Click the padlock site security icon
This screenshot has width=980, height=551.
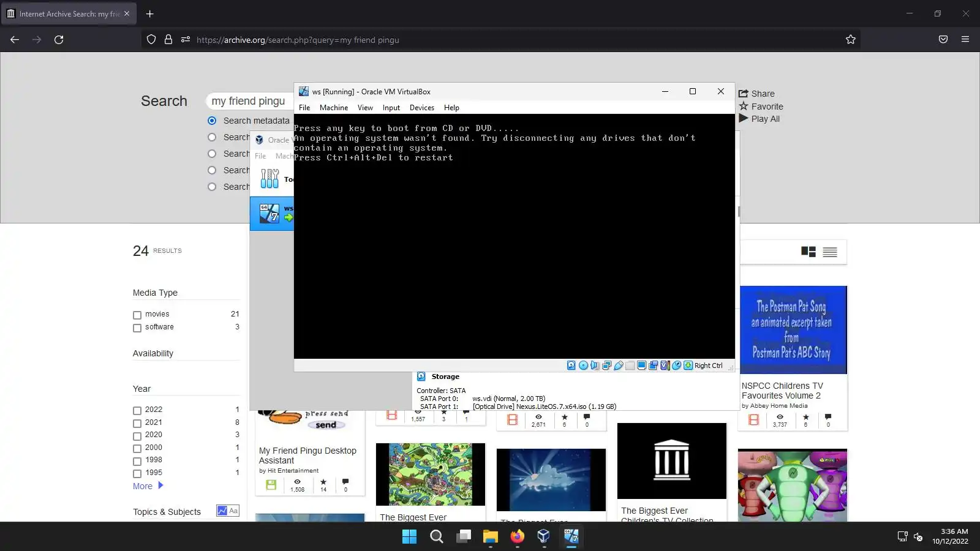(168, 40)
